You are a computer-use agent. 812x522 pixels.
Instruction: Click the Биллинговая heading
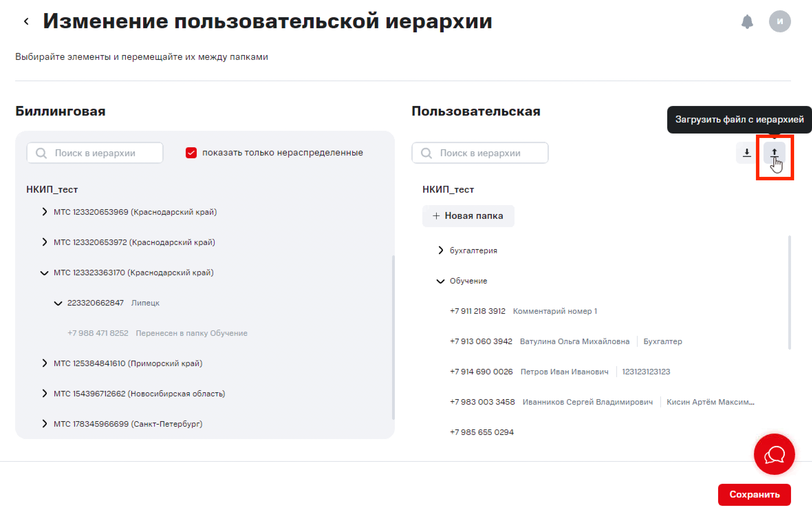pyautogui.click(x=61, y=111)
